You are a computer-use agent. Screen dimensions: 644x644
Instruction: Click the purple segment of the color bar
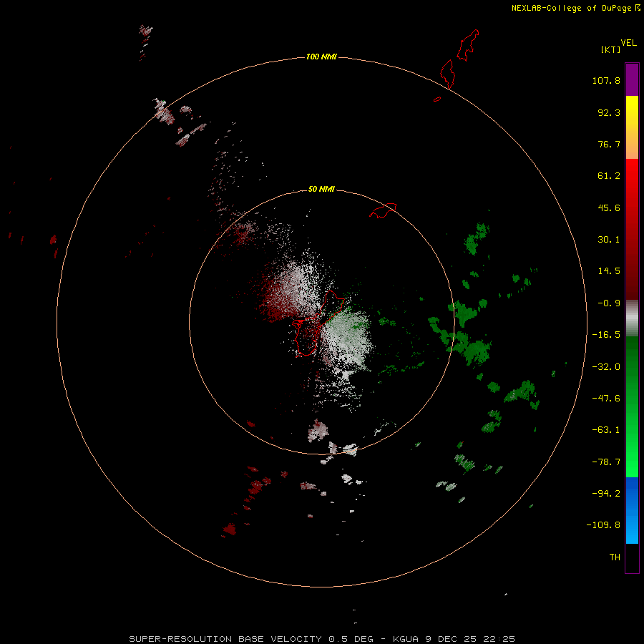[632, 79]
